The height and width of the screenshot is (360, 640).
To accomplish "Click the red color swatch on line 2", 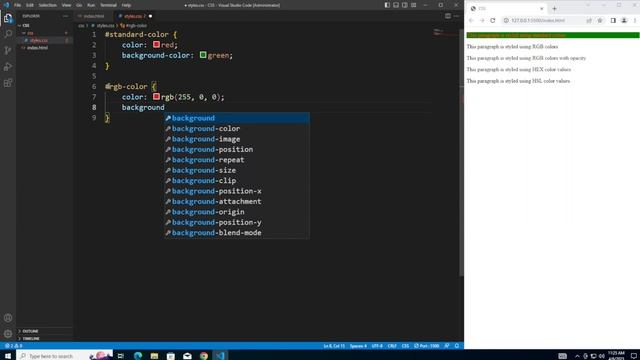I will (x=156, y=44).
